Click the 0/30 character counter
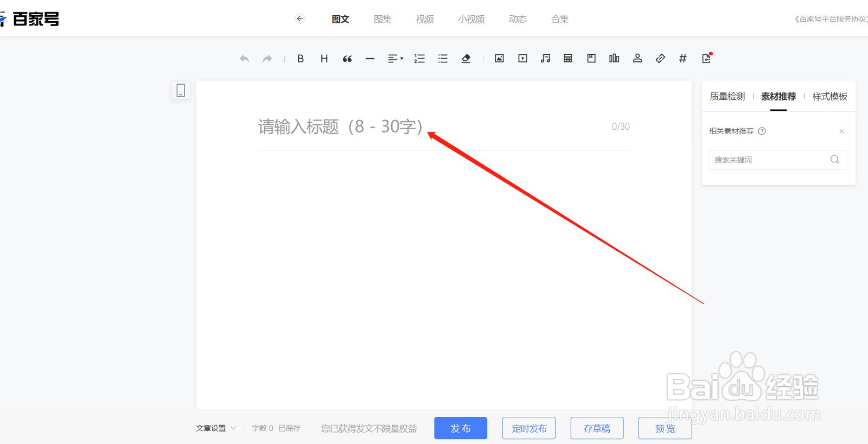The width and height of the screenshot is (868, 444). [x=621, y=126]
